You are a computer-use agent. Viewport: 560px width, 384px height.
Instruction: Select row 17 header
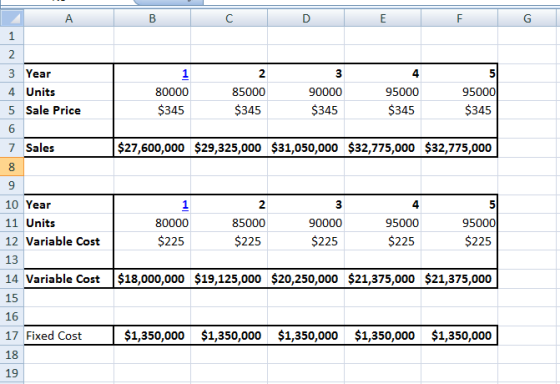click(x=12, y=336)
